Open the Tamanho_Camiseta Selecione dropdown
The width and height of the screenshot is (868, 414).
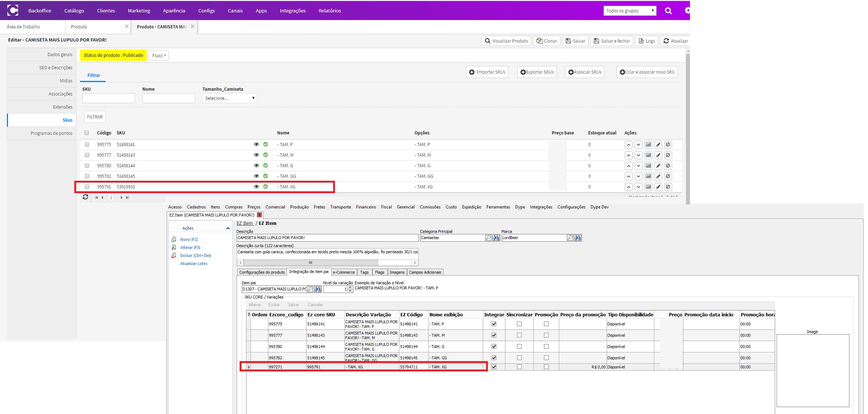[230, 98]
